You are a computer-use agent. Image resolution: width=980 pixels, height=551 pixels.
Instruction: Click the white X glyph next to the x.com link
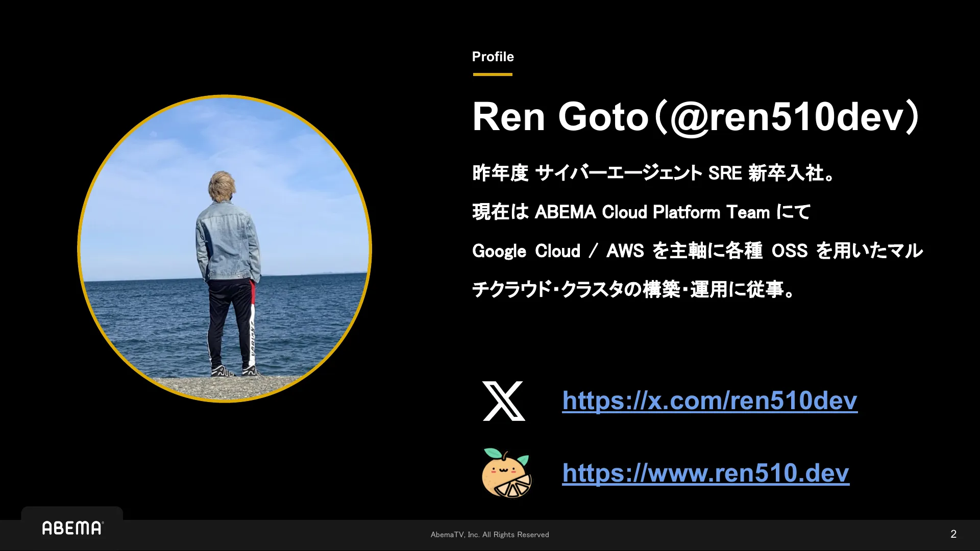coord(502,401)
